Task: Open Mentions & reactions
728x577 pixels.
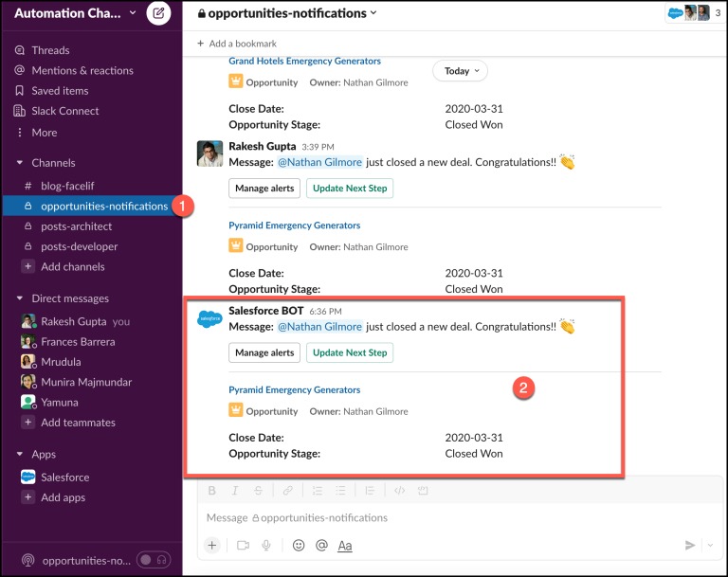Action: 74,70
